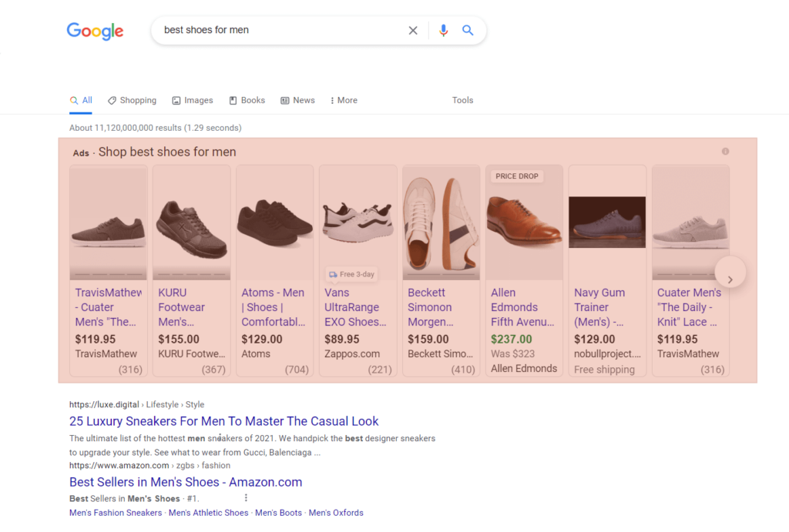
Task: Click the $89.95 Vans price
Action: click(x=342, y=340)
